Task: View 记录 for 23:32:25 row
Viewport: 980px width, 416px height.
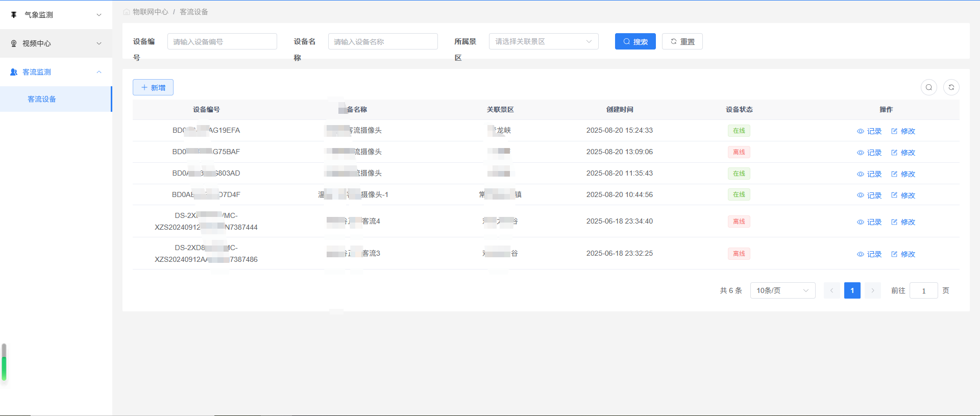Action: 869,254
